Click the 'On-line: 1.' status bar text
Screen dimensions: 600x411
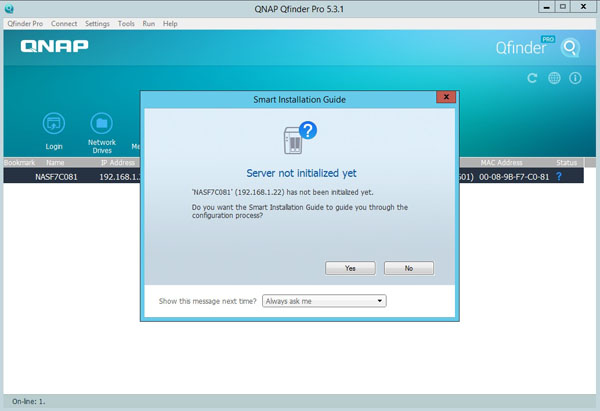click(x=28, y=401)
